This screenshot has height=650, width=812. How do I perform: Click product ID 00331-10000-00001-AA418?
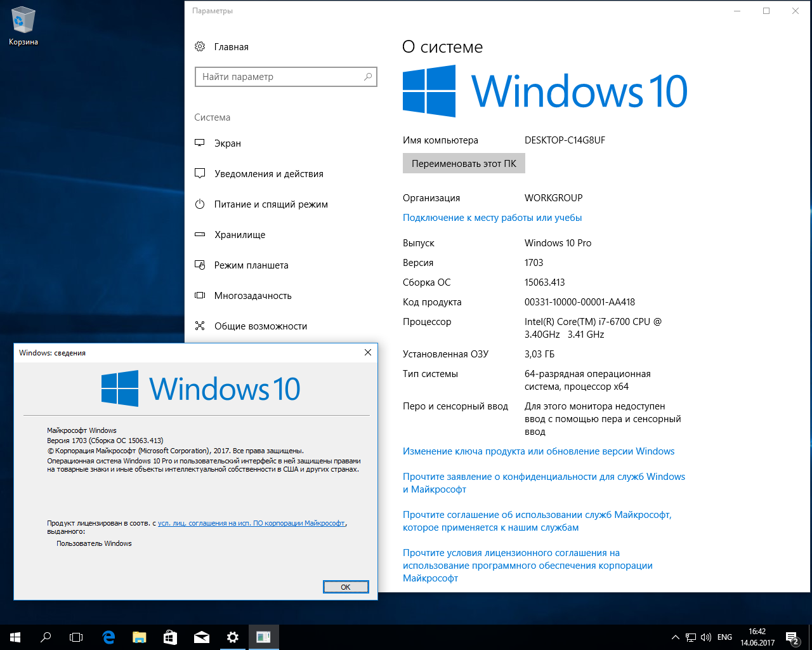pyautogui.click(x=579, y=302)
